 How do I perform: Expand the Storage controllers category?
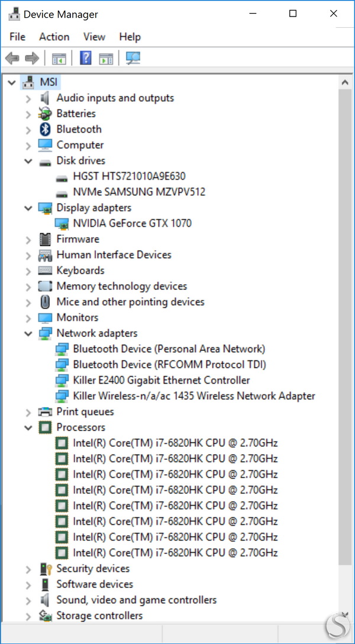(x=28, y=616)
